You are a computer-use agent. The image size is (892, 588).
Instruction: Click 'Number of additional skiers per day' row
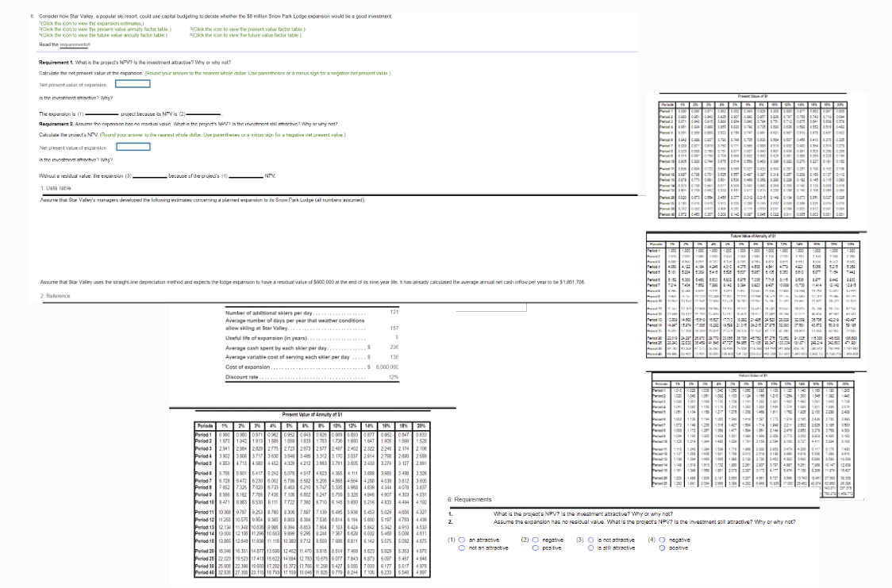312,313
